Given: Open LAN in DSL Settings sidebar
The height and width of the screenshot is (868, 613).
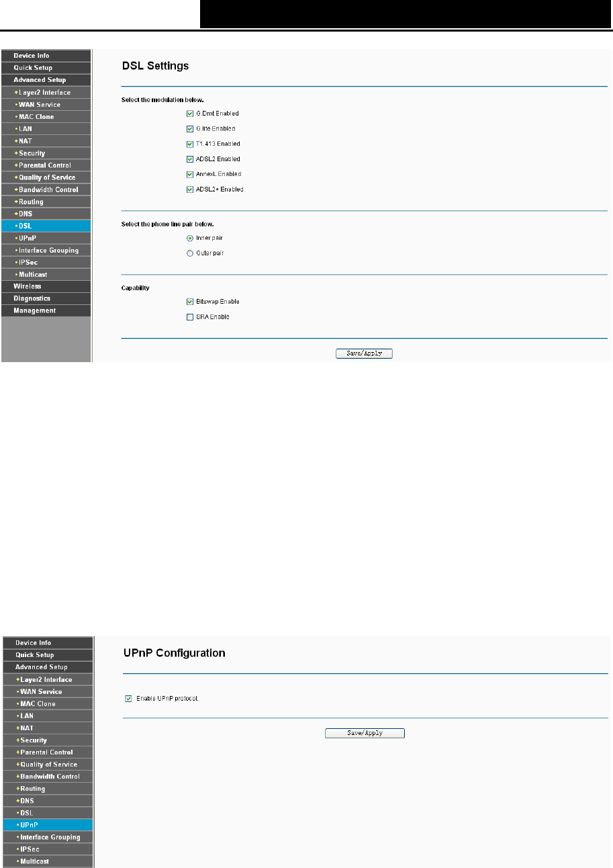Looking at the screenshot, I should pos(46,129).
